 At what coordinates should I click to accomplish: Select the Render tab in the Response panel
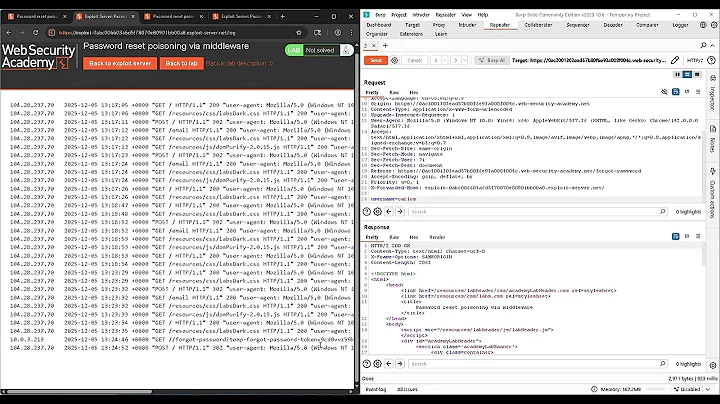(437, 237)
